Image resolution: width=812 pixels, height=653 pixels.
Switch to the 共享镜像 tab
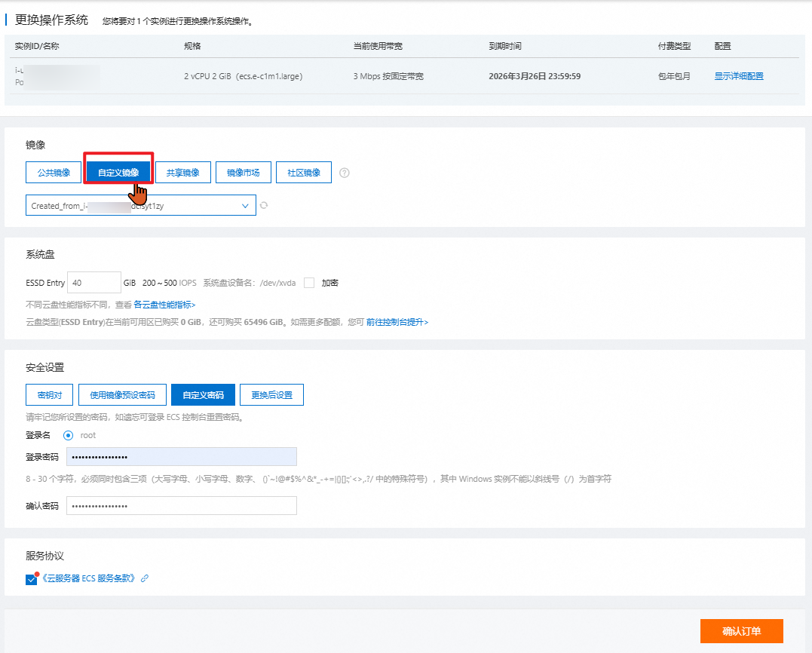coord(183,173)
